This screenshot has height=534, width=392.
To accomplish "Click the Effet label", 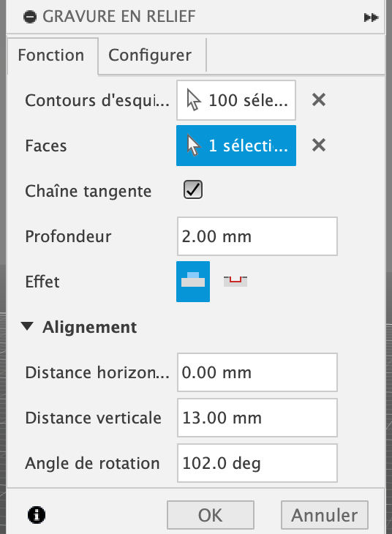I will click(x=42, y=282).
